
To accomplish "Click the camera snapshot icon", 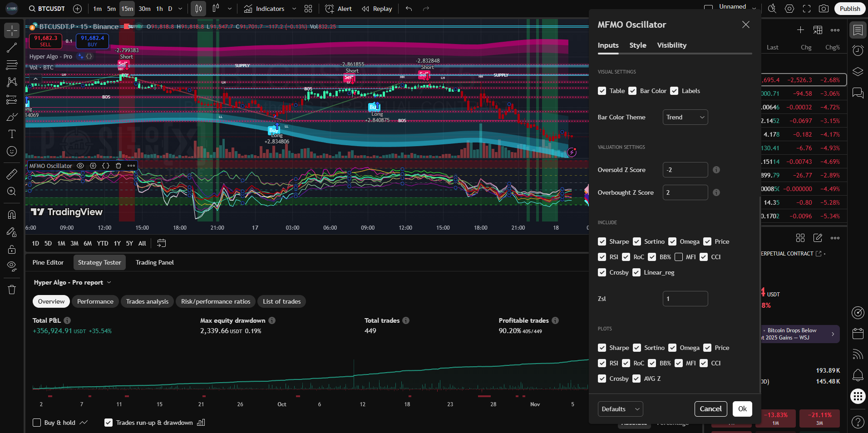I will 824,9.
